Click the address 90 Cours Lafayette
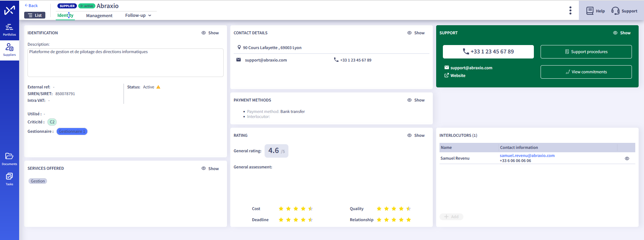The image size is (644, 240). point(272,48)
